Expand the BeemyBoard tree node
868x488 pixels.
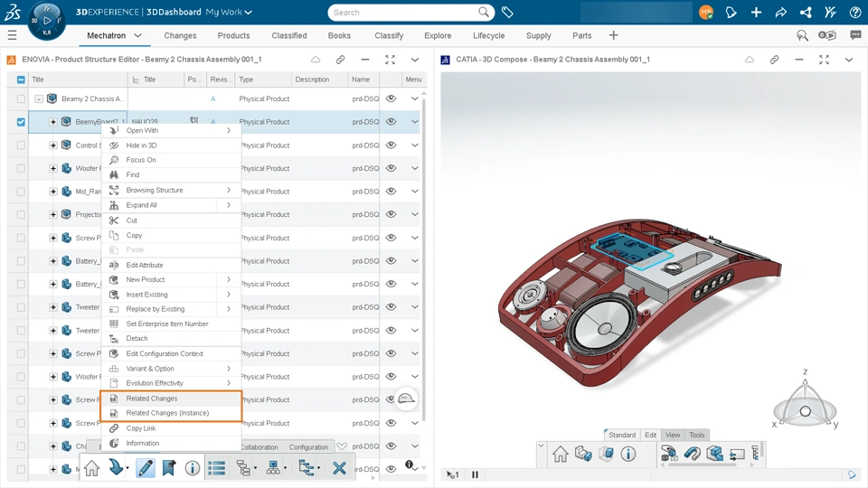(53, 122)
